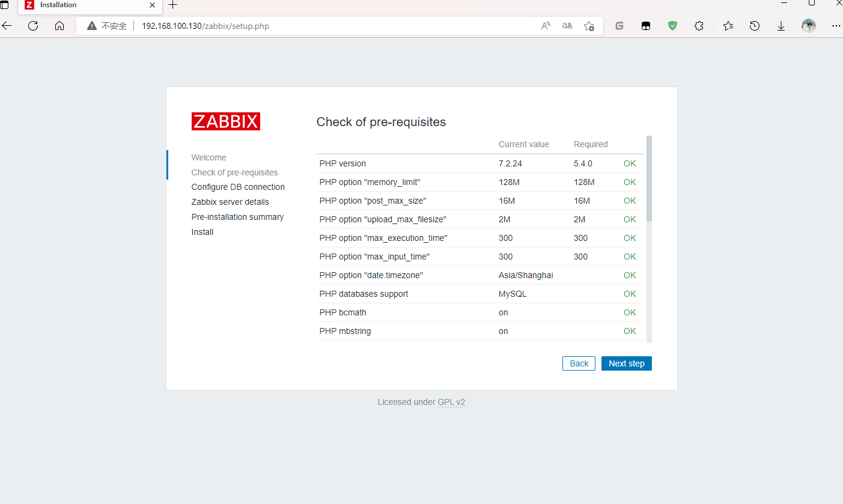Image resolution: width=843 pixels, height=504 pixels.
Task: Click the address bar URL
Action: 205,26
